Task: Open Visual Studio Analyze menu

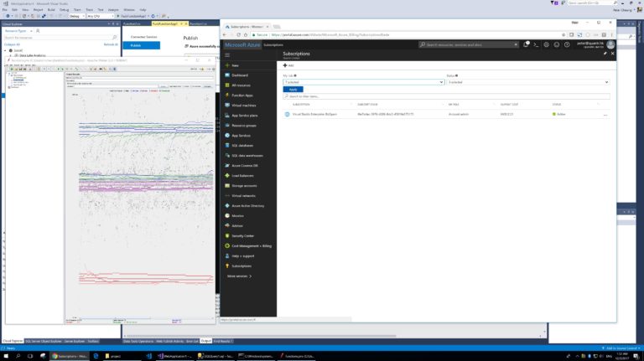Action: pos(113,9)
